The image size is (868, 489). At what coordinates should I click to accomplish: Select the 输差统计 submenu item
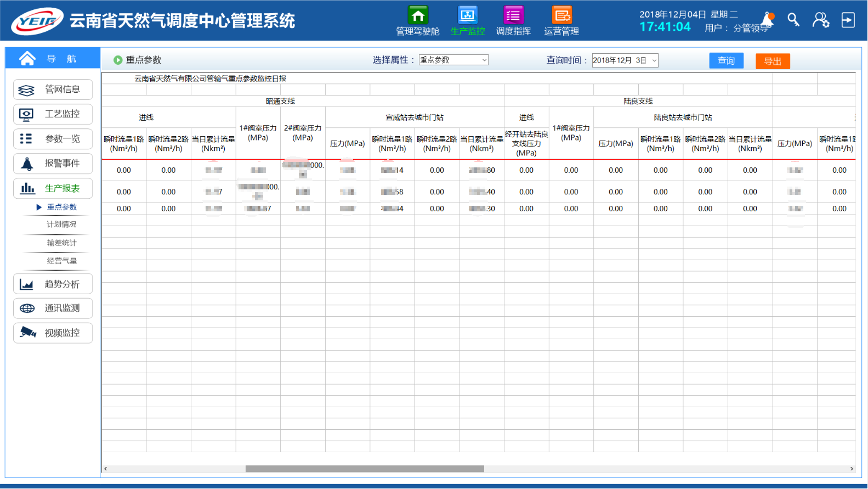pyautogui.click(x=61, y=243)
